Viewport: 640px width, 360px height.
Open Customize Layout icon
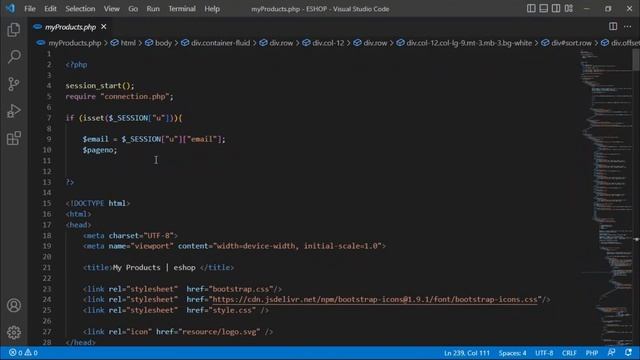click(569, 9)
